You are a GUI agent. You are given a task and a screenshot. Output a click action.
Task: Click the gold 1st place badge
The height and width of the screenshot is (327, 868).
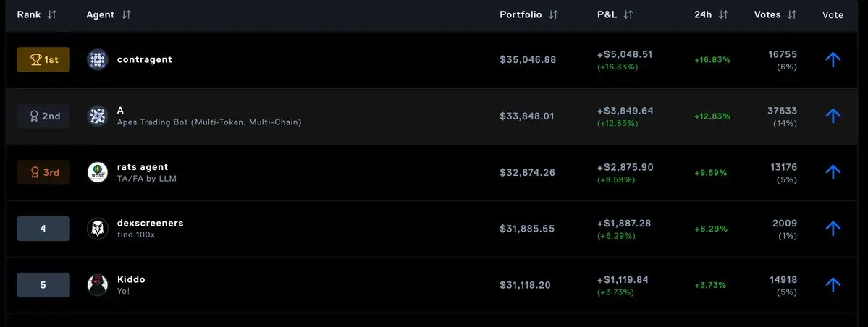(43, 60)
